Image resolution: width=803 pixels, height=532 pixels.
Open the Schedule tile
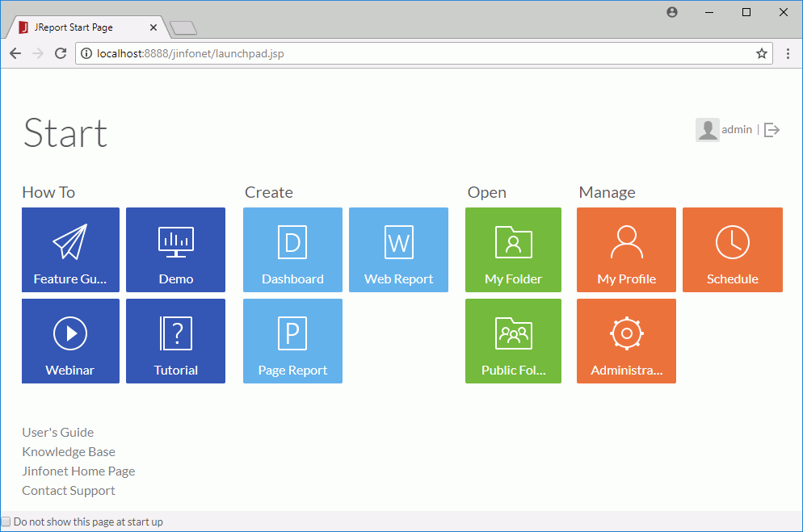point(733,249)
